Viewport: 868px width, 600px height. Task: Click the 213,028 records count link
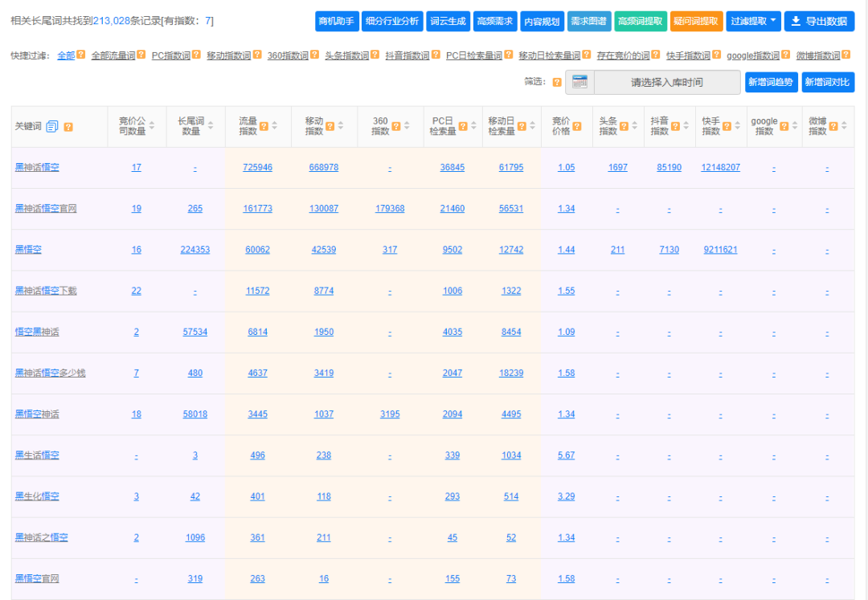pos(111,21)
